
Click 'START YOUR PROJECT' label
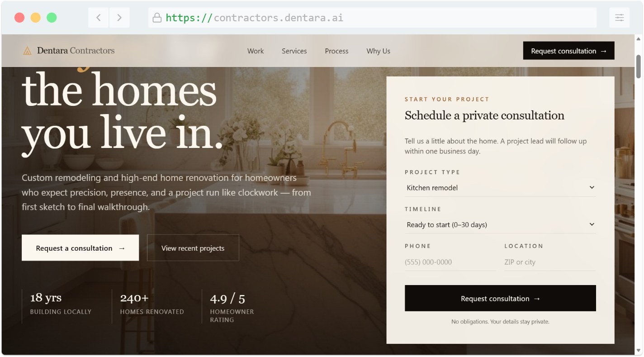click(447, 99)
